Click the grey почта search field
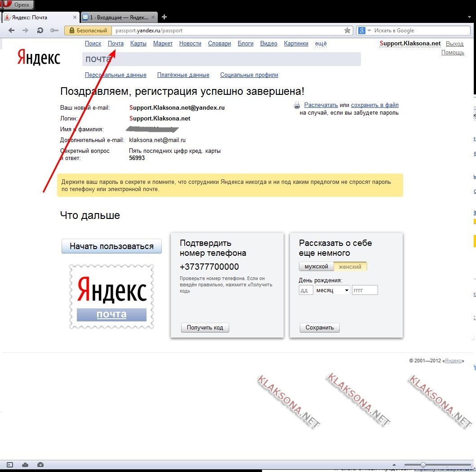This screenshot has width=476, height=472. click(221, 59)
